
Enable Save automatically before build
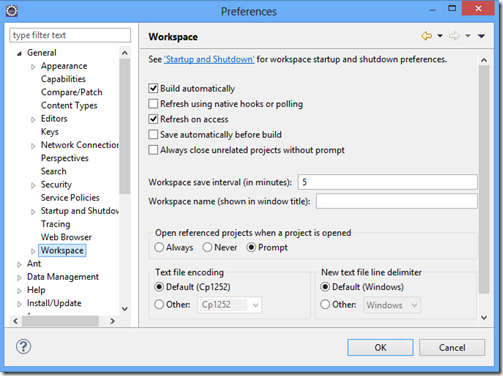153,134
